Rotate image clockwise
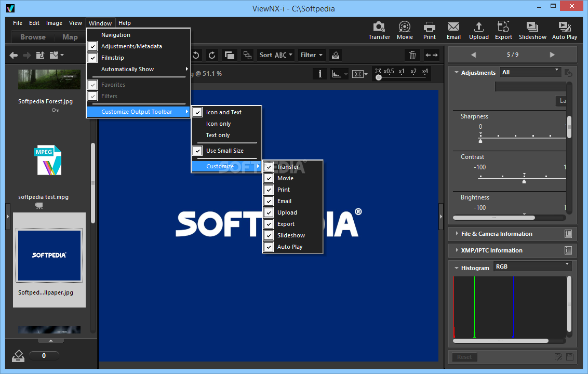This screenshot has width=588, height=374. 212,55
